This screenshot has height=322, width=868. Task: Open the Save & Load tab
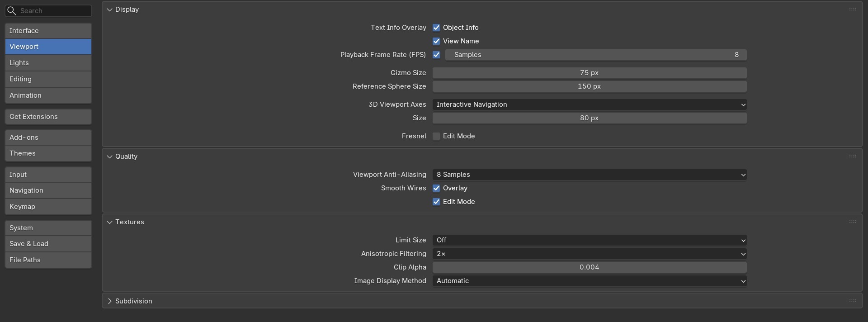coord(48,244)
